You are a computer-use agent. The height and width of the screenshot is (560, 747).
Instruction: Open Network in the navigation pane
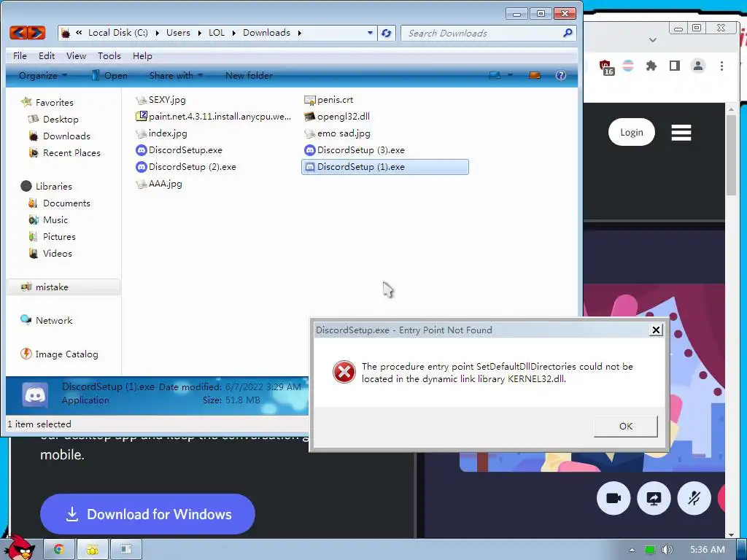46,321
